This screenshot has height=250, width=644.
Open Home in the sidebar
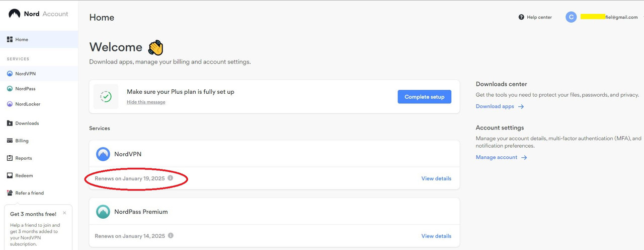[x=22, y=39]
